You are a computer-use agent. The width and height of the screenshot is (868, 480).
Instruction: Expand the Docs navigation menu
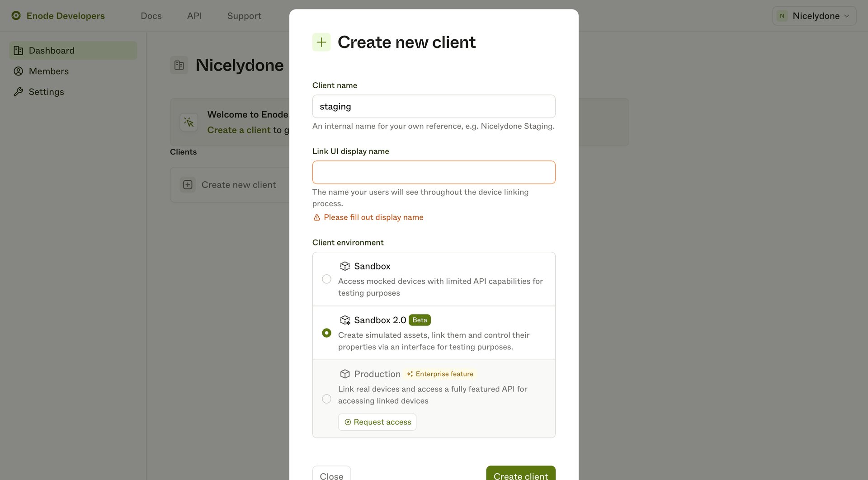pos(151,15)
